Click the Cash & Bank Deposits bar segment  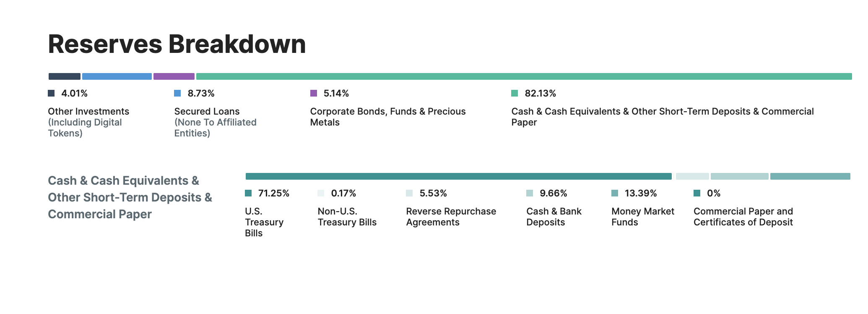pyautogui.click(x=739, y=176)
